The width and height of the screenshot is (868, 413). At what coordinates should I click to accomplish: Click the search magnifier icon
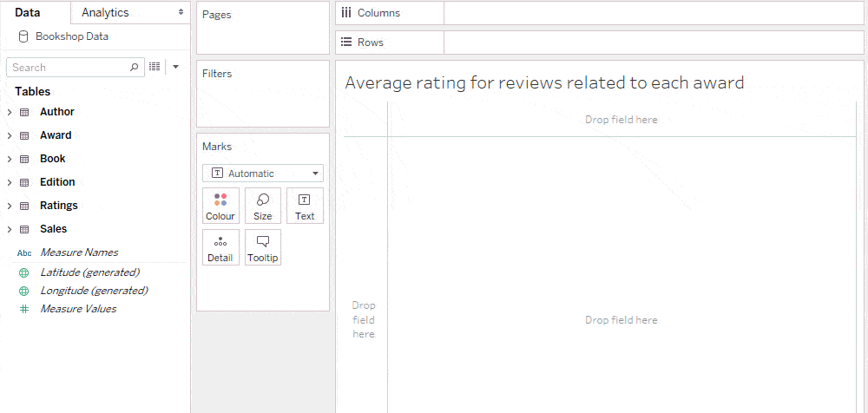tap(134, 67)
